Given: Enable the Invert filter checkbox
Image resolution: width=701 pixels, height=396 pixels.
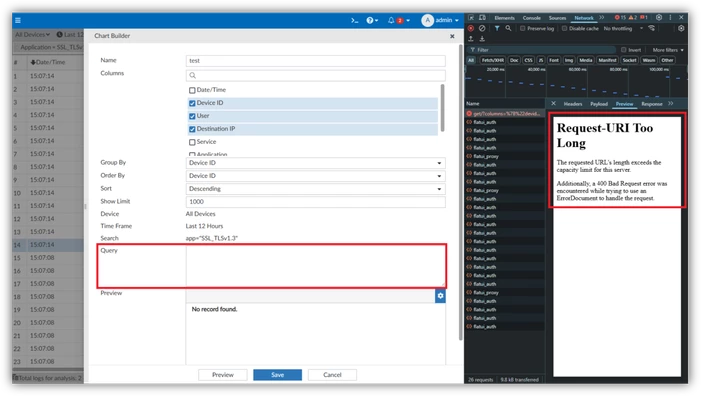Looking at the screenshot, I should 624,50.
